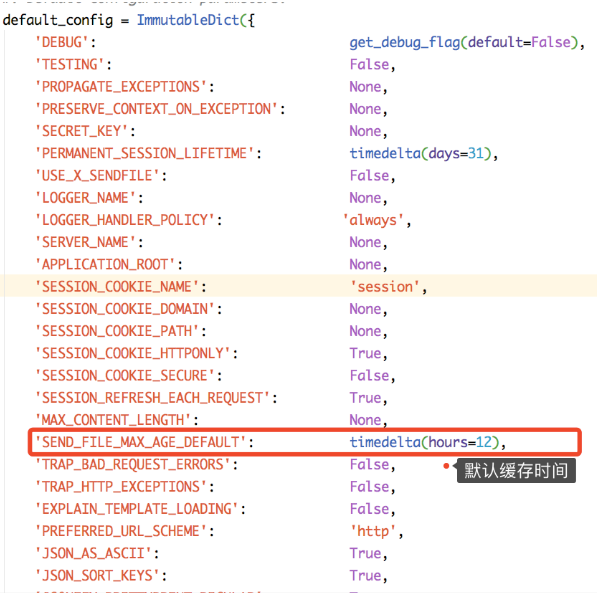Click the None value for MAX_CONTENT_LENGTH

(x=366, y=420)
